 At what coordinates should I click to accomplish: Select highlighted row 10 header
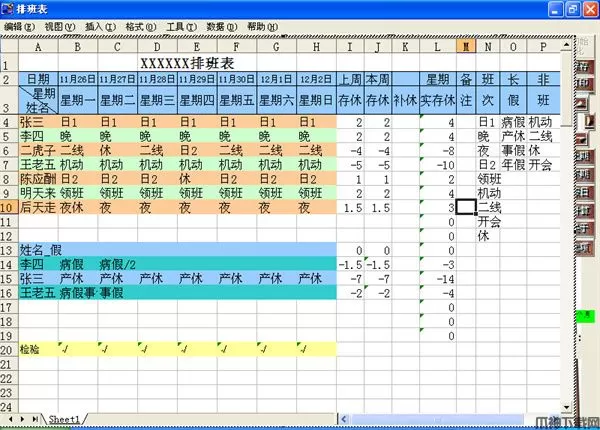click(9, 208)
